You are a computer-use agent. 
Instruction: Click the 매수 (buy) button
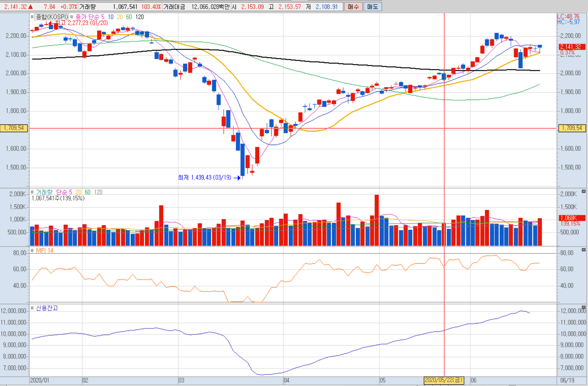[353, 7]
